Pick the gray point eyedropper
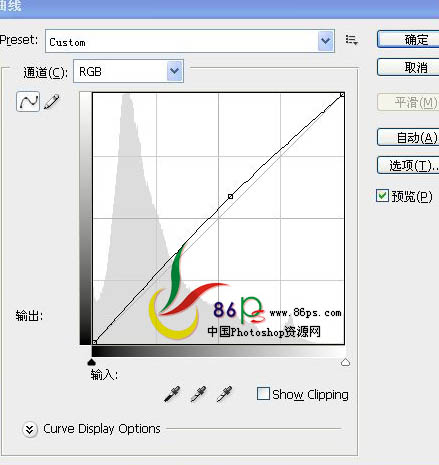Screen dimensions: 439x465 pyautogui.click(x=198, y=394)
